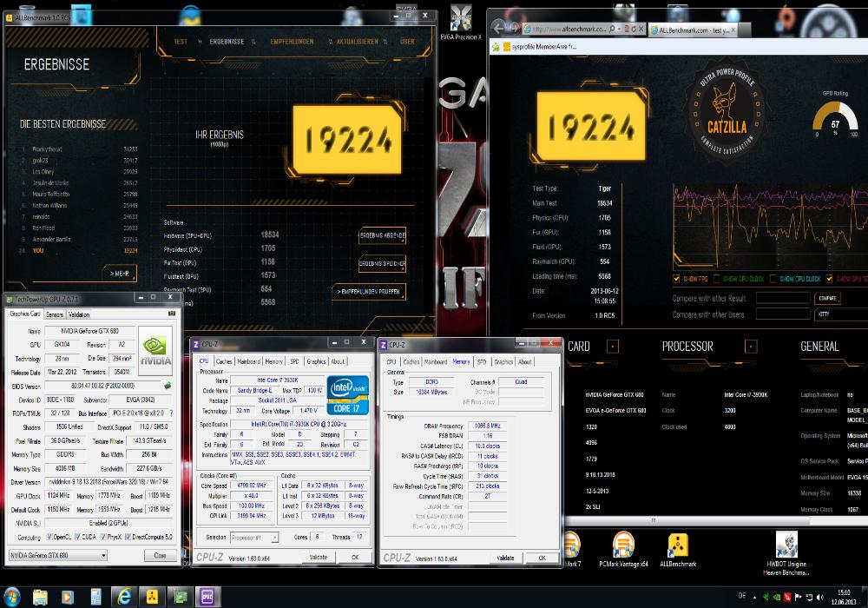Click the MEHR button under best results
This screenshot has height=608, width=868.
click(120, 273)
